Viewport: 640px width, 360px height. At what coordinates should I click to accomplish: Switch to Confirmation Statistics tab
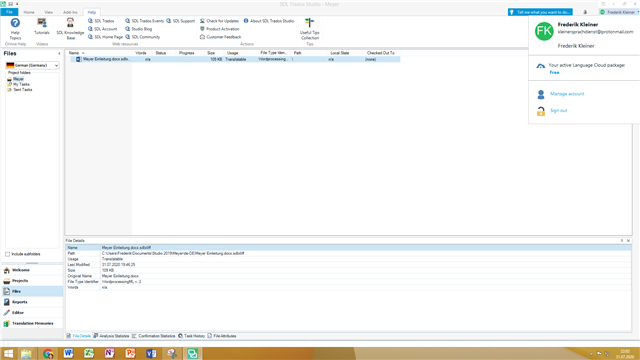coord(154,336)
